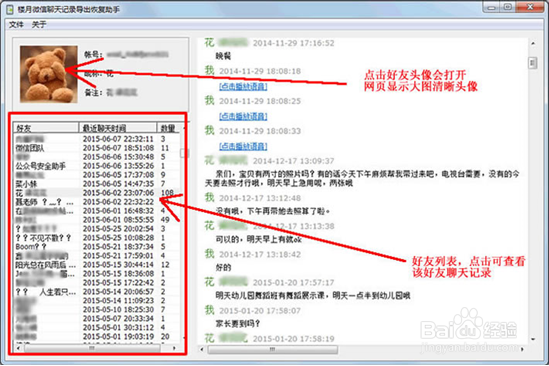This screenshot has width=549, height=366.
Task: Select friend row 梁小妹
Action: click(x=97, y=184)
